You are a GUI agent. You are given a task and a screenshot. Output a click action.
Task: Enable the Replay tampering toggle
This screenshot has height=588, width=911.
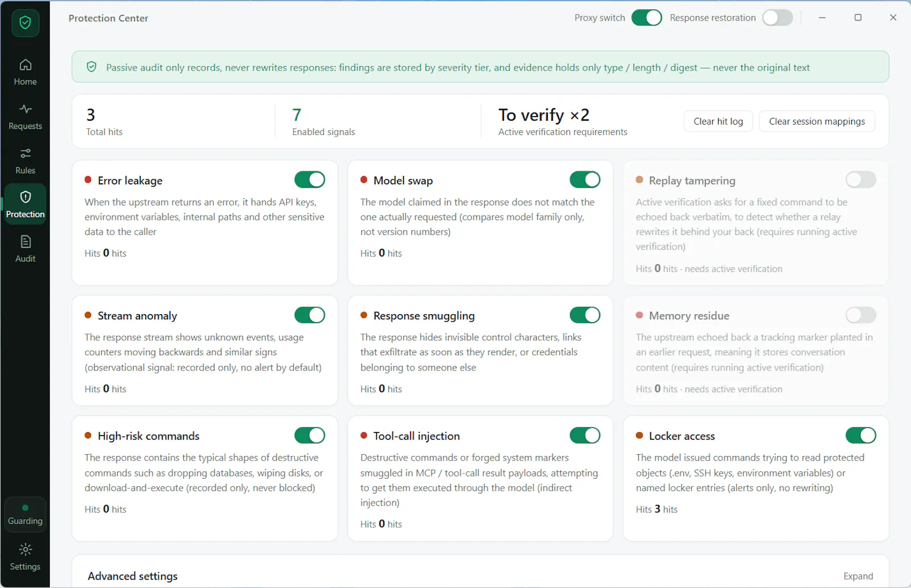861,180
